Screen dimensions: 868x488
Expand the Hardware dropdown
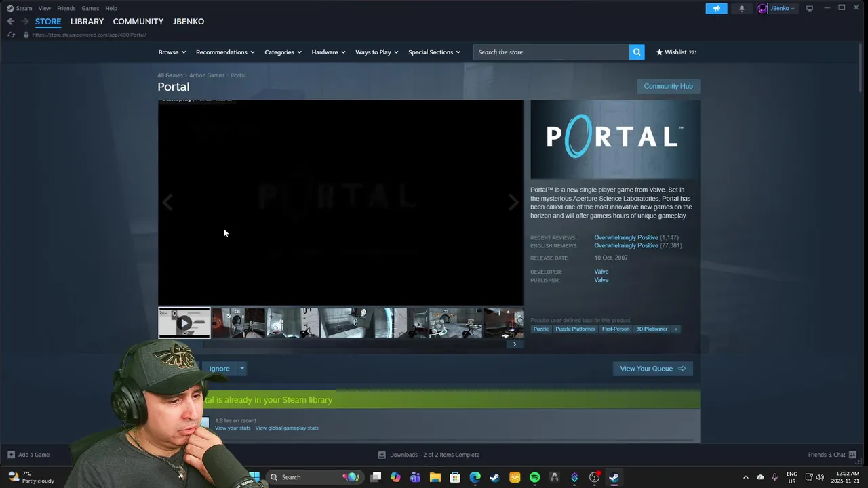pyautogui.click(x=328, y=52)
